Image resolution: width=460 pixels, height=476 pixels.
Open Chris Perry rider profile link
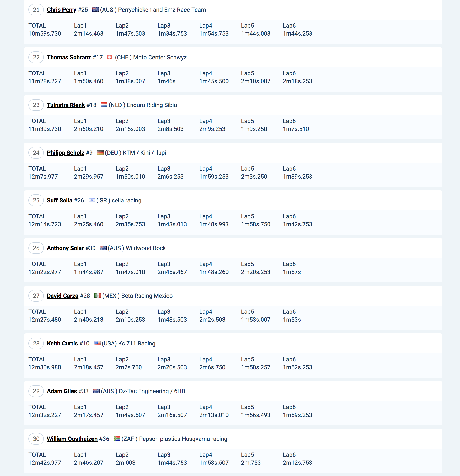[61, 10]
